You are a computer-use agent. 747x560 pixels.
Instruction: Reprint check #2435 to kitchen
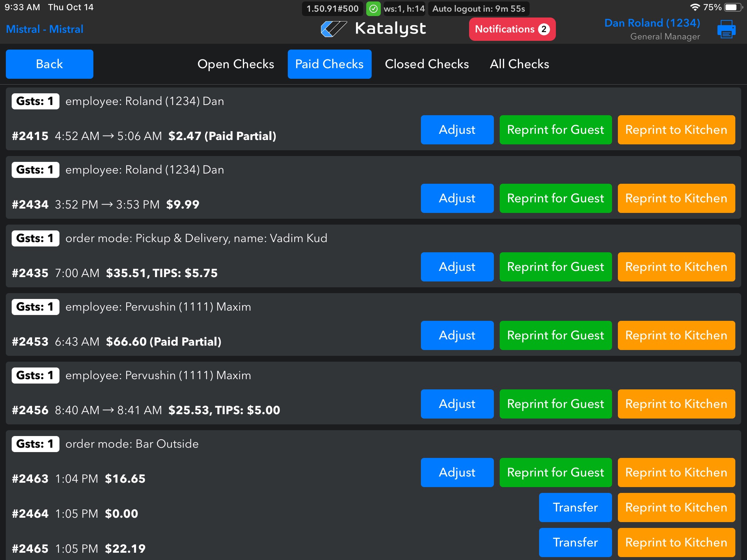pos(676,267)
